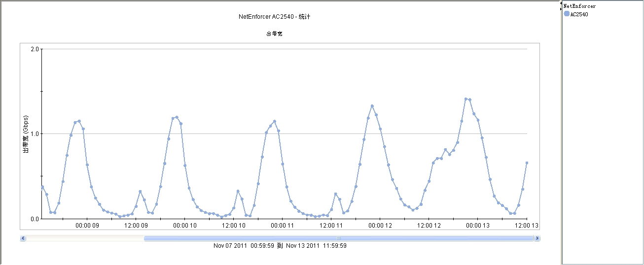Click the 出带宽 subtitle above the chart
644x265 pixels.
pyautogui.click(x=274, y=34)
